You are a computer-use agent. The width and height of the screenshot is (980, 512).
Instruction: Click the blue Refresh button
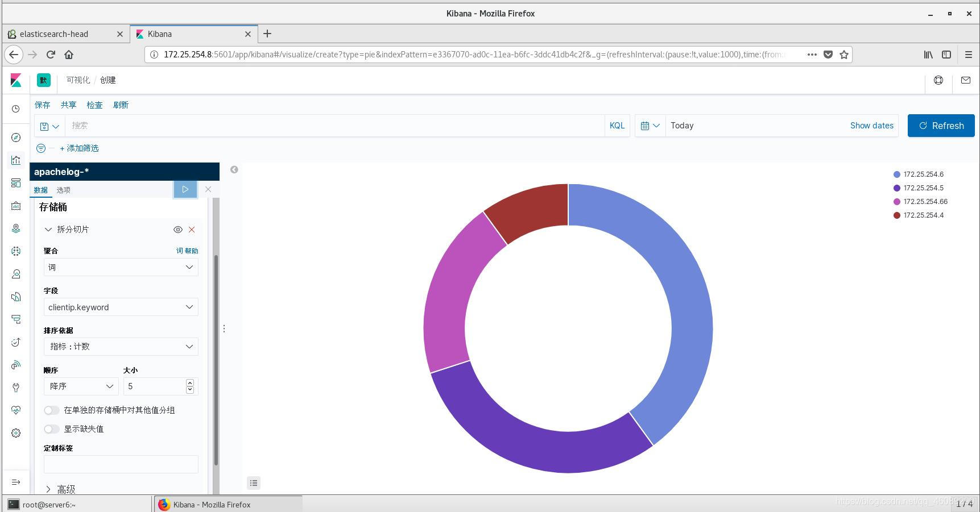[941, 126]
